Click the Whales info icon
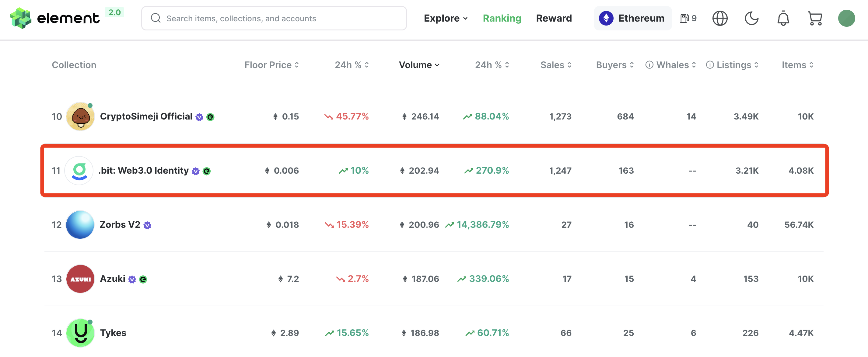 [649, 65]
